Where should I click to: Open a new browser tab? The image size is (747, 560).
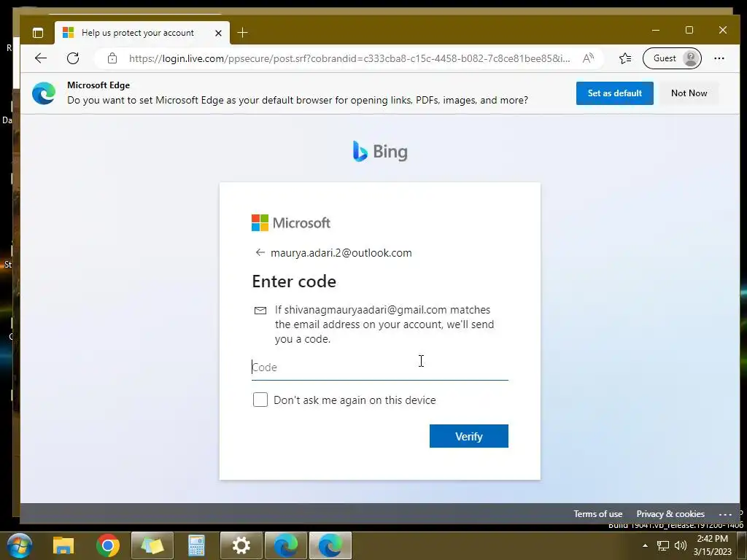[x=242, y=32]
